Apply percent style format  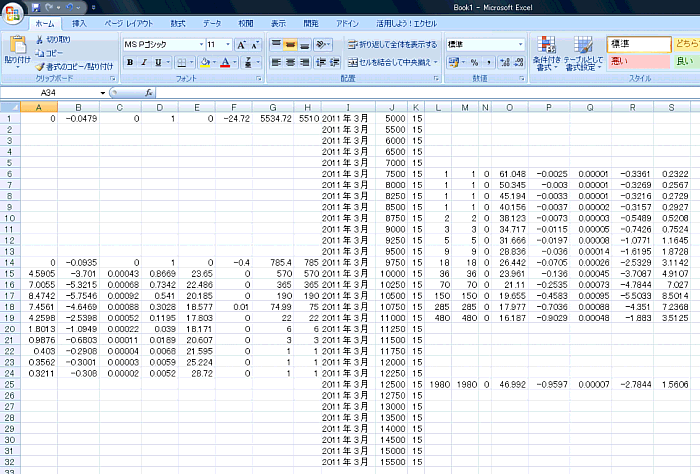coord(475,62)
